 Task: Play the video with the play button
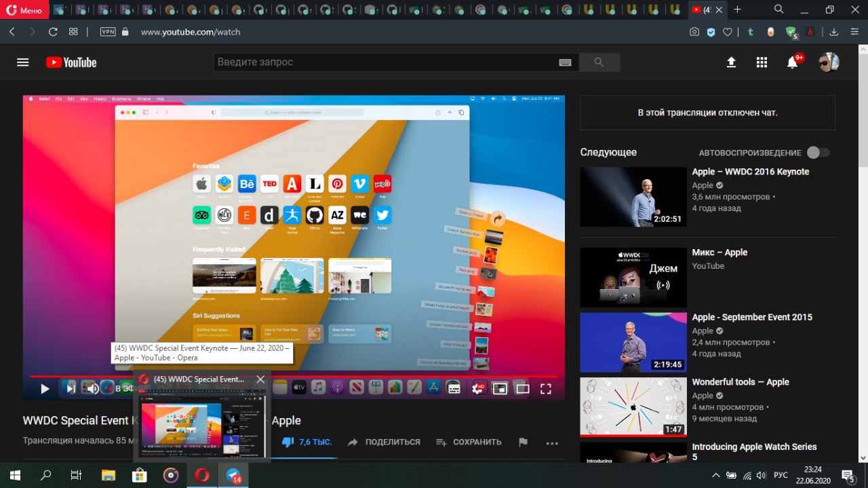pos(45,389)
